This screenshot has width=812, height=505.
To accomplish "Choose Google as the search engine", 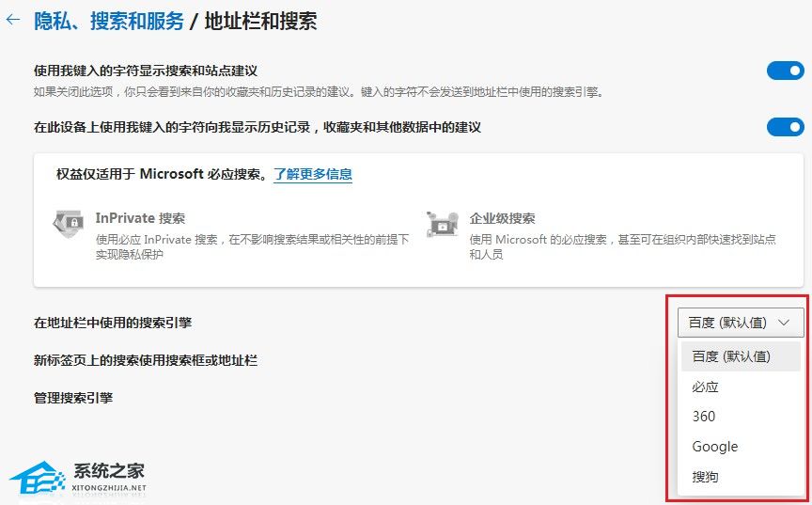I will click(x=741, y=447).
